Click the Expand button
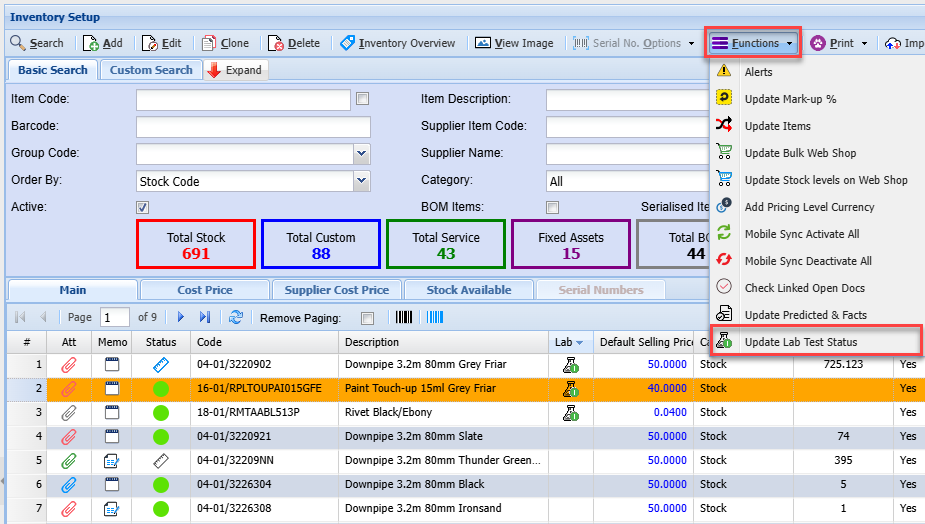 235,70
